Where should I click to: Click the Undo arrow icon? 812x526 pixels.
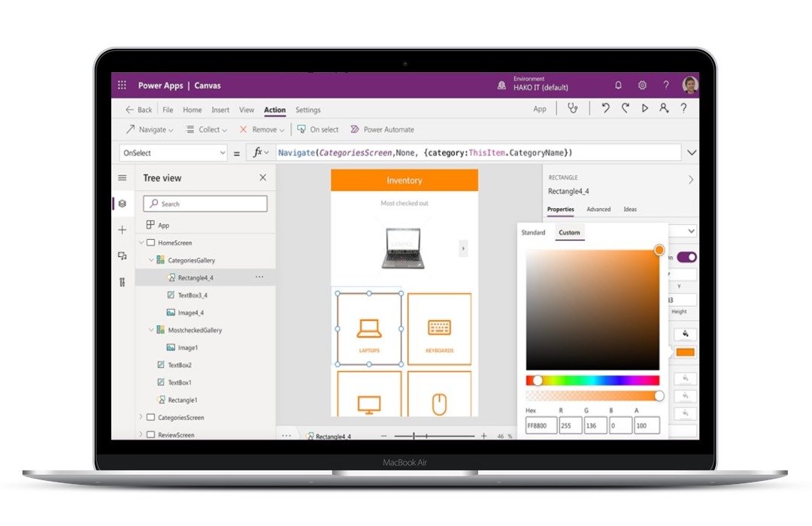(x=605, y=108)
